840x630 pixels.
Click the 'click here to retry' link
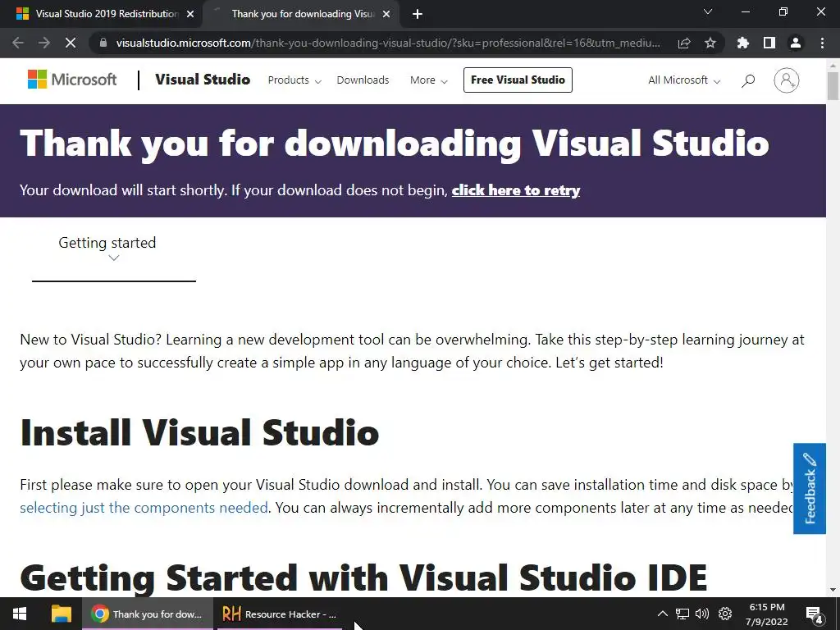coord(516,190)
